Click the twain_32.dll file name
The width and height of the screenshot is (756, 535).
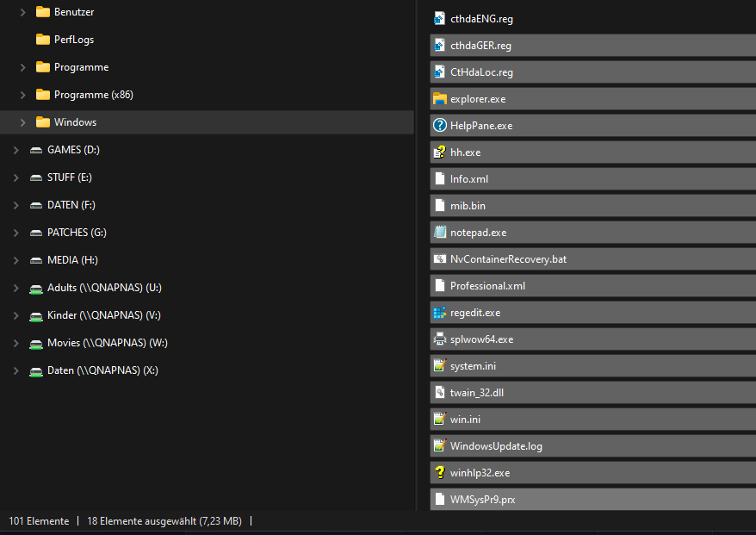[477, 393]
